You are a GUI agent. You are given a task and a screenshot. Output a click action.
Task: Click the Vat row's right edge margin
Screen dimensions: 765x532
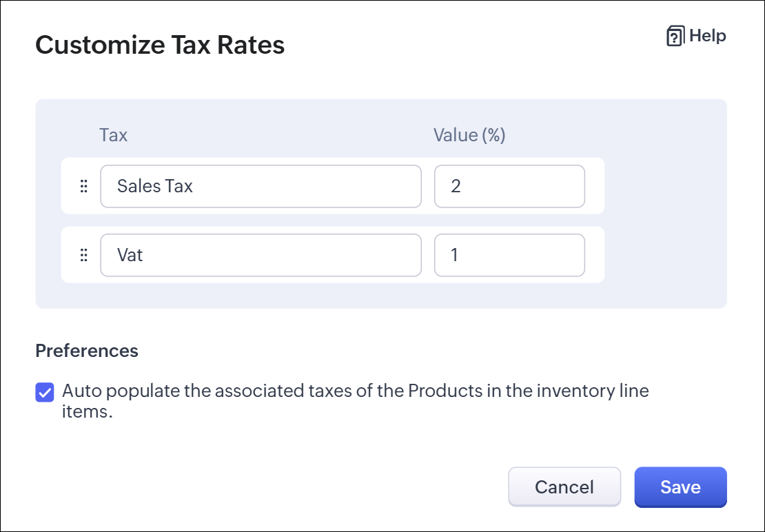(595, 255)
